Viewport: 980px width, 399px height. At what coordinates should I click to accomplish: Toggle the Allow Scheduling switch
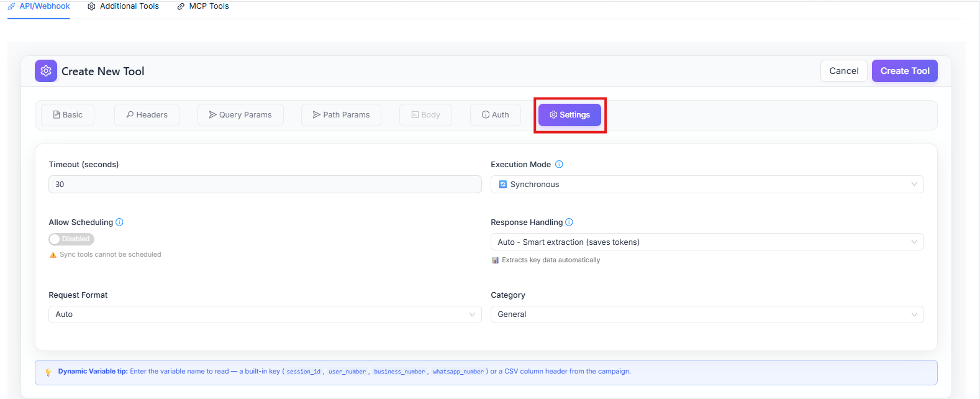(x=71, y=239)
